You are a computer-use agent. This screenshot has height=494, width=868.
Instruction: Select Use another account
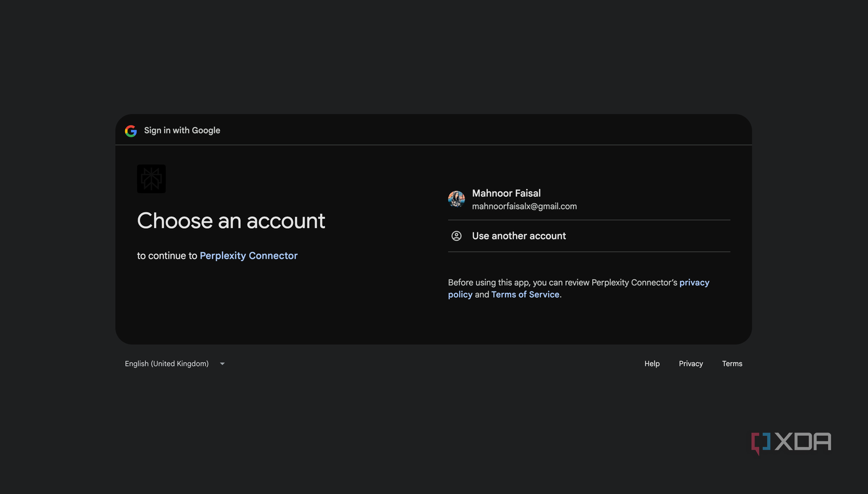point(589,236)
